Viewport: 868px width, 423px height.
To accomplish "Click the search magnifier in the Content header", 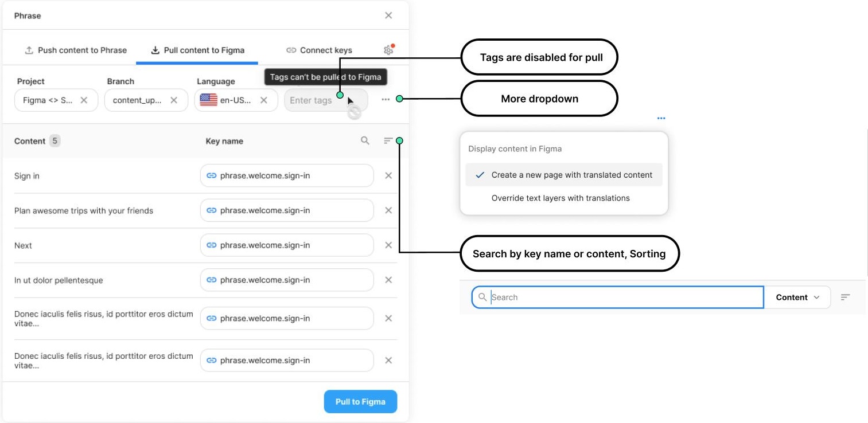I will [x=365, y=140].
